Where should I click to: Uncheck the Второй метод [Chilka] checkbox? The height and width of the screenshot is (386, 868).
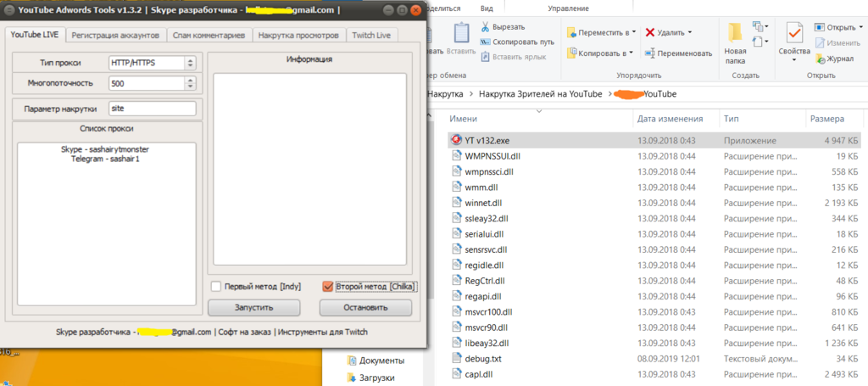coord(329,287)
